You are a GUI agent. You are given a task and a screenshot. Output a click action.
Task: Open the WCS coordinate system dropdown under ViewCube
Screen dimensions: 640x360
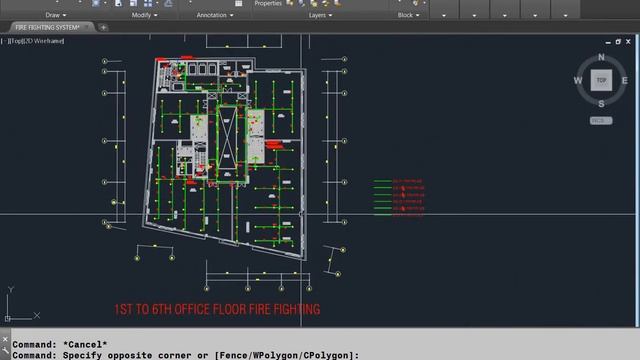point(601,121)
